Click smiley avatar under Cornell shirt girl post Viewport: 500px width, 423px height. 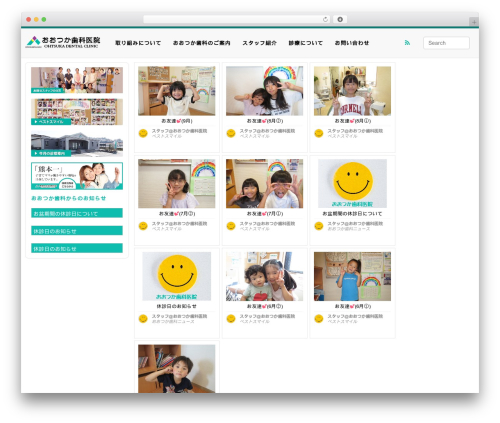319,133
